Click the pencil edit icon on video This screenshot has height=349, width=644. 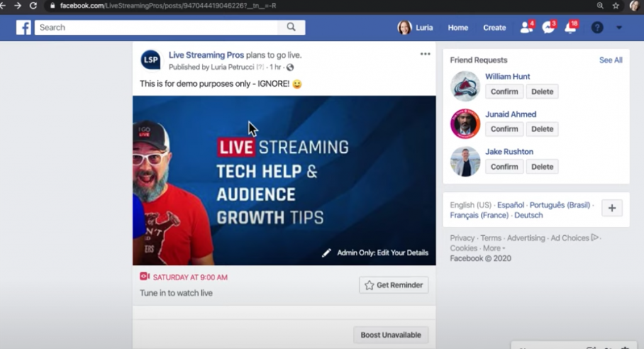pyautogui.click(x=326, y=253)
